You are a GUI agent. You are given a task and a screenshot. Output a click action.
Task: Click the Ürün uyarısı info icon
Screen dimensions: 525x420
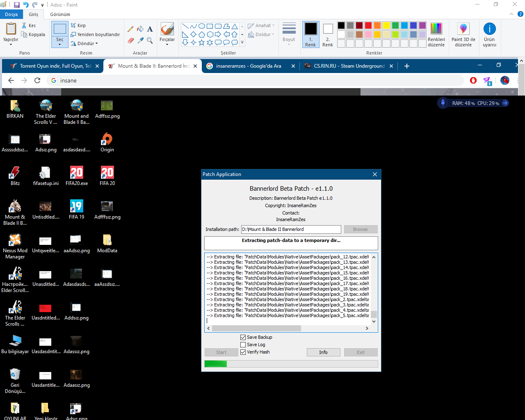click(x=489, y=29)
